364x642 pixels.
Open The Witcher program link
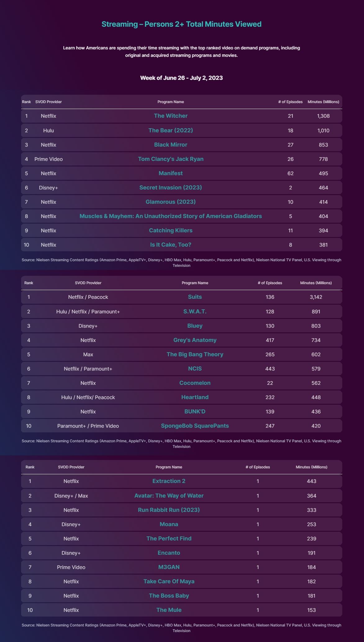click(x=171, y=116)
